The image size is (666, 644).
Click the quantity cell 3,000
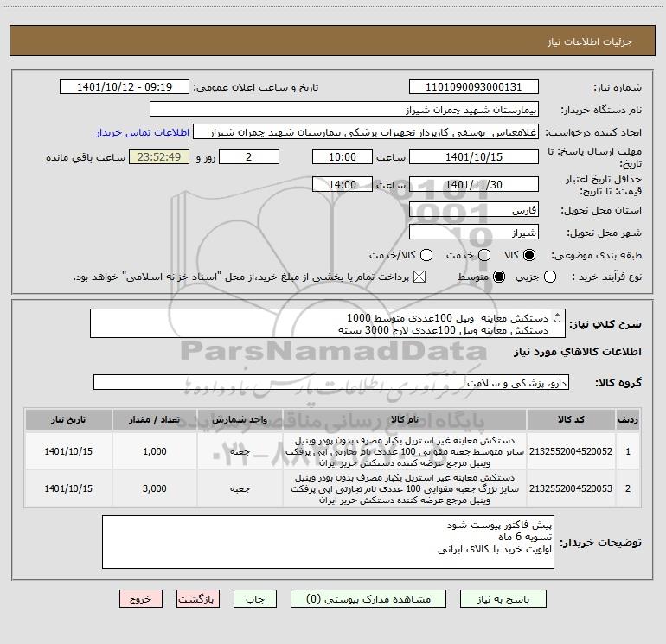pos(155,488)
